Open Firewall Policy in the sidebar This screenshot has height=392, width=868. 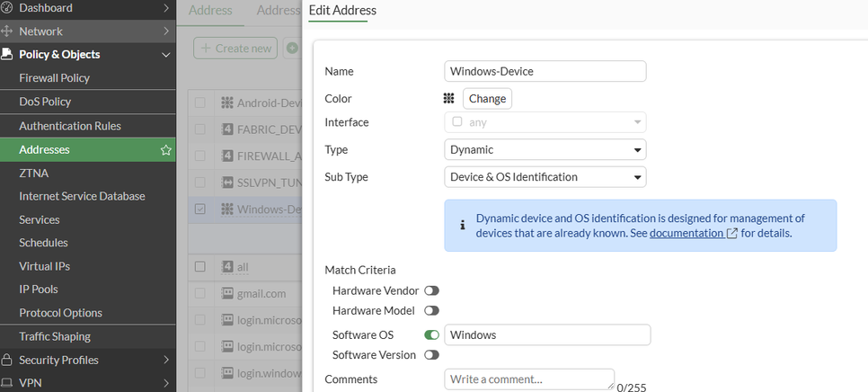tap(55, 78)
